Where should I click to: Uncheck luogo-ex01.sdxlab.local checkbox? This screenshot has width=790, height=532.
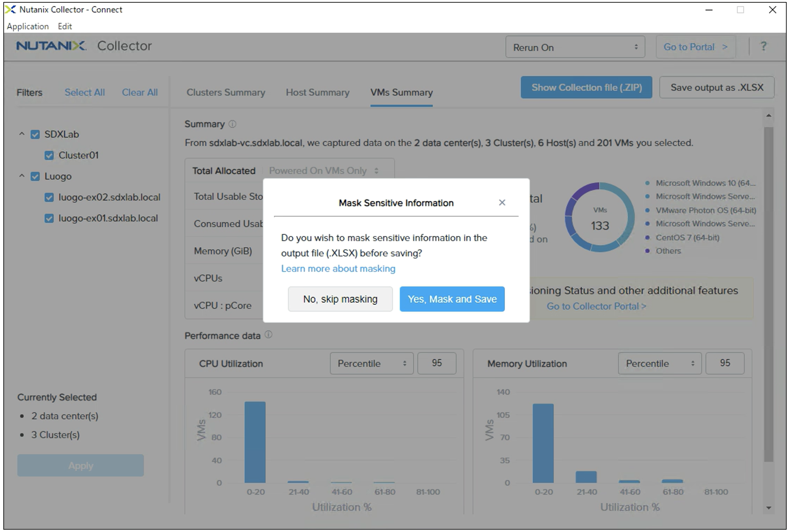click(49, 218)
